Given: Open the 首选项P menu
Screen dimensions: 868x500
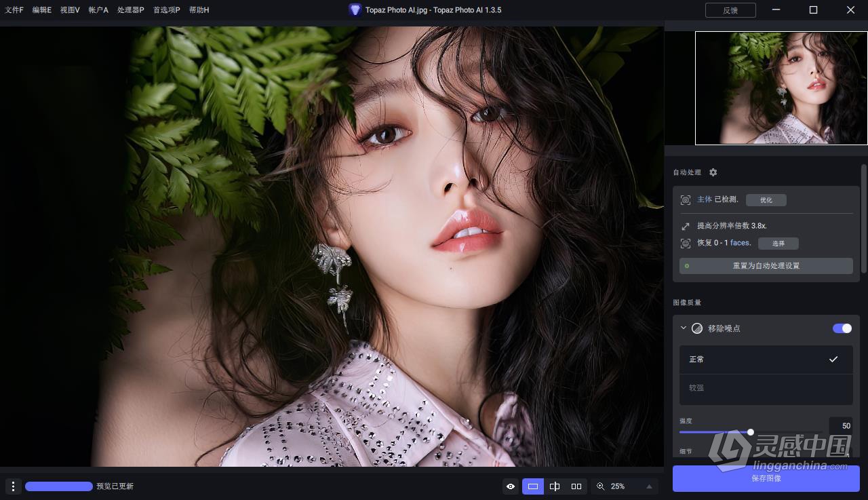Looking at the screenshot, I should click(x=166, y=10).
